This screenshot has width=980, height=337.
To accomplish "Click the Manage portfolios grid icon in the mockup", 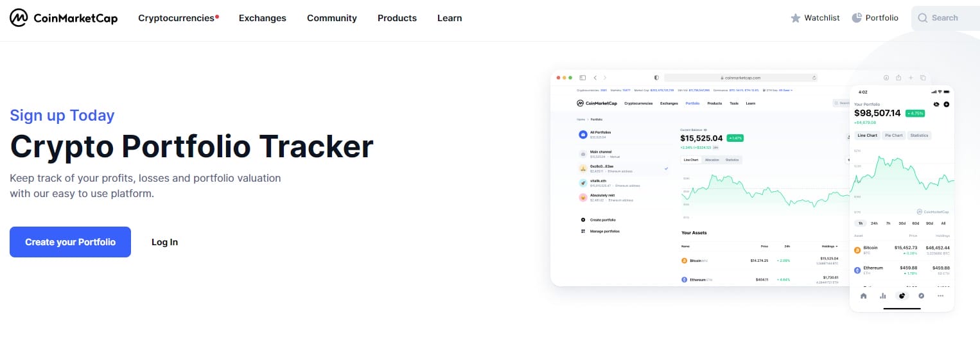I will pos(583,231).
